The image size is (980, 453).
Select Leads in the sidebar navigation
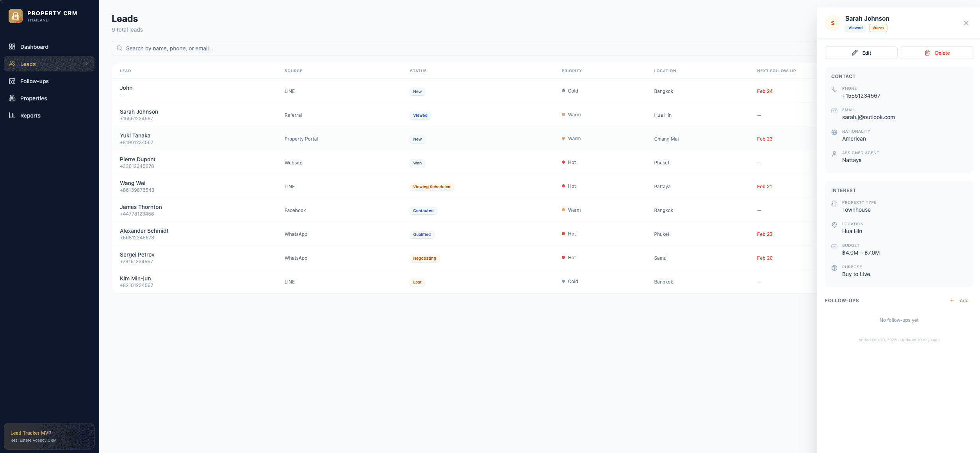[28, 64]
